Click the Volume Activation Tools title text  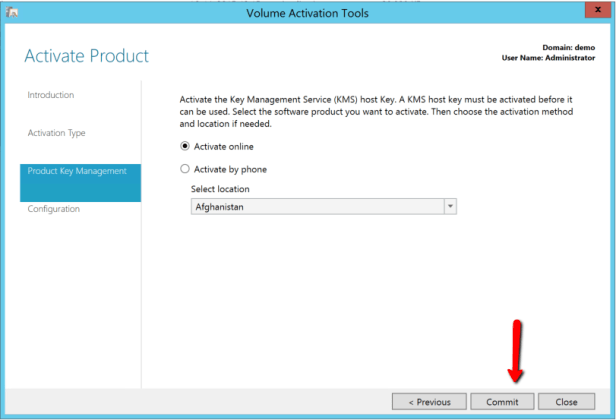point(307,13)
